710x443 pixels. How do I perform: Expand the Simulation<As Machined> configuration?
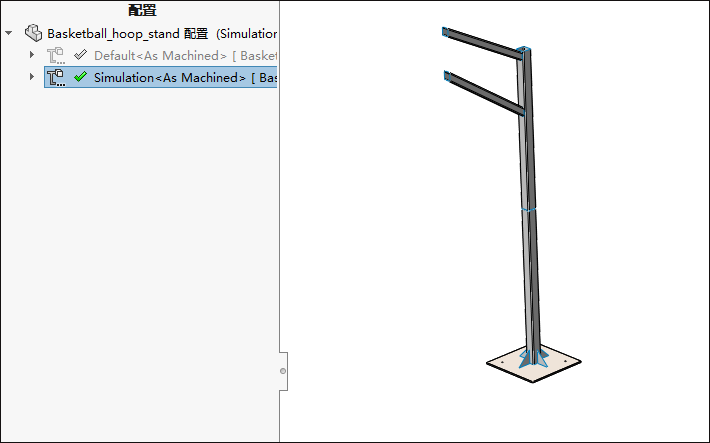[32, 77]
